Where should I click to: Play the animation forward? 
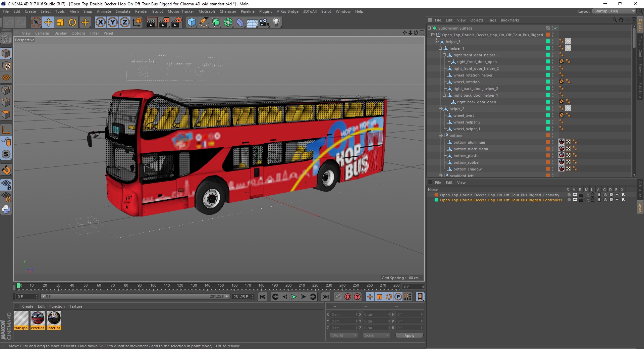pos(294,297)
